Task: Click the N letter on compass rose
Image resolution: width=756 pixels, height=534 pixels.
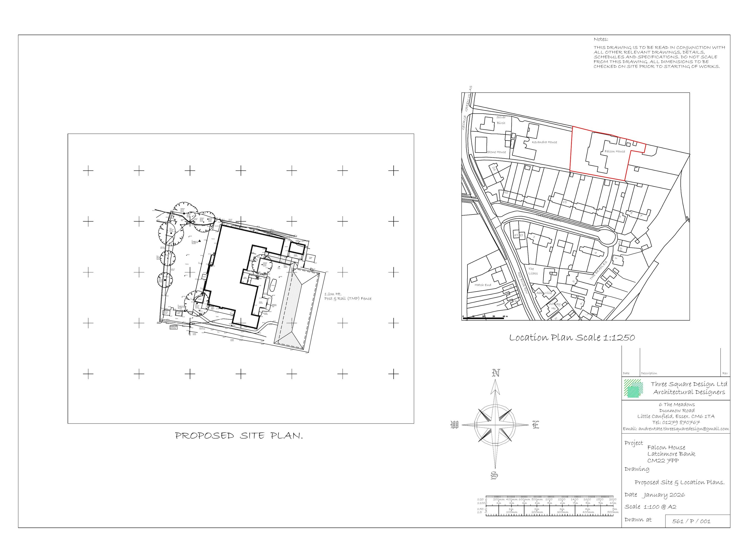Action: tap(496, 373)
